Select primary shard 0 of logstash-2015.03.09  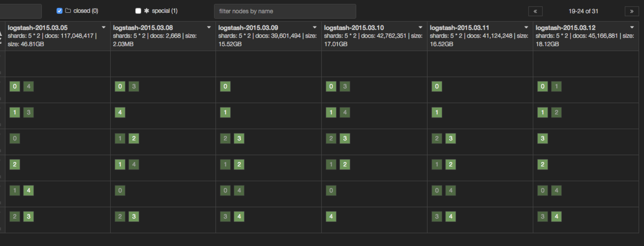(x=225, y=86)
